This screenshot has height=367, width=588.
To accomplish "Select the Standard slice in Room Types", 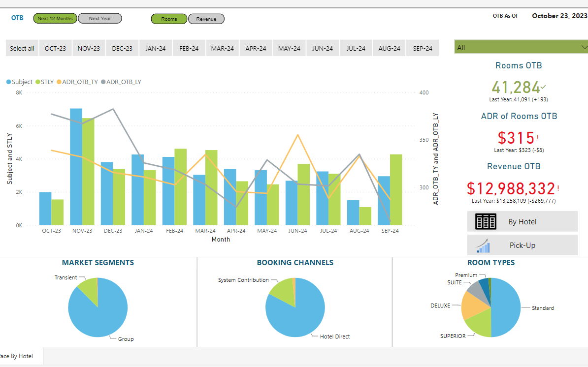I will point(506,307).
